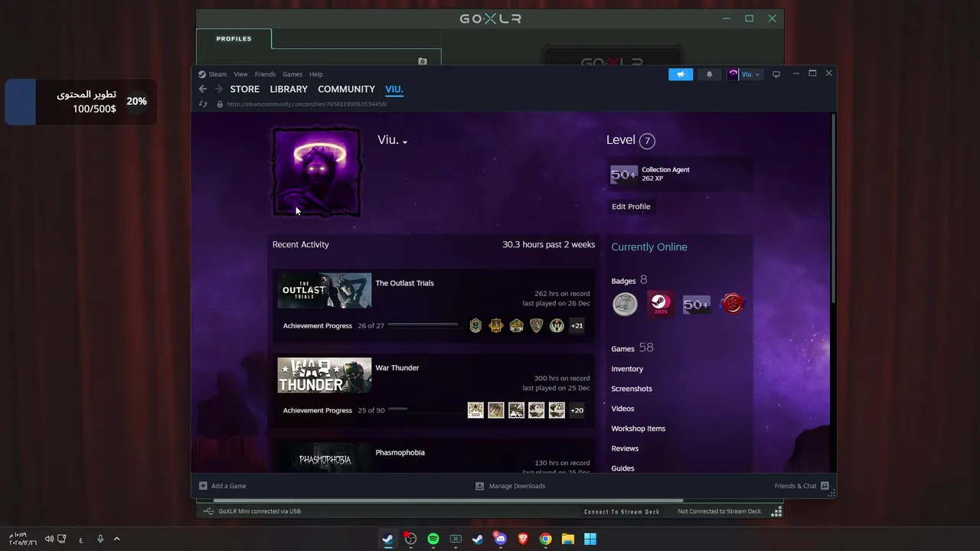Click the Steam page vertical scrollbar

[833, 208]
